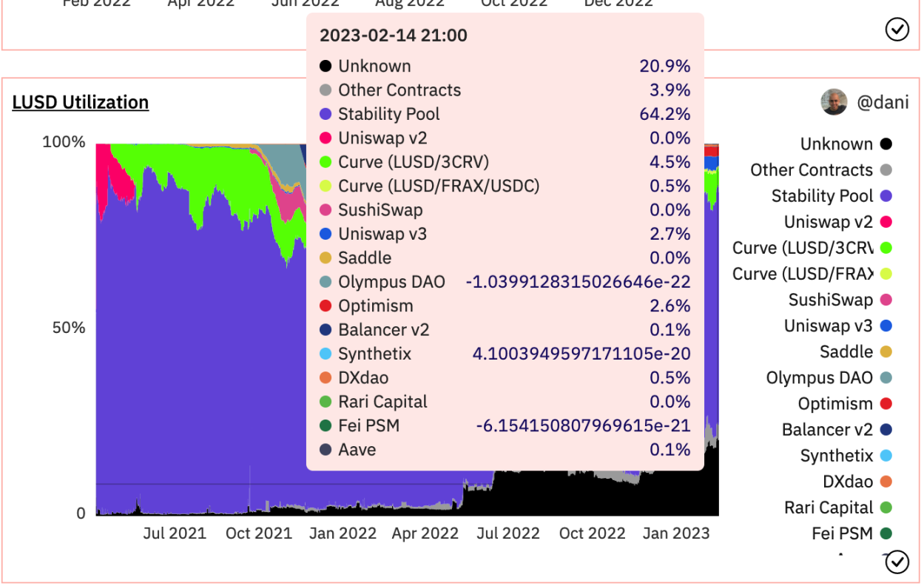This screenshot has height=586, width=924.
Task: Click the checkmark icon in the upper chart panel
Action: click(897, 29)
